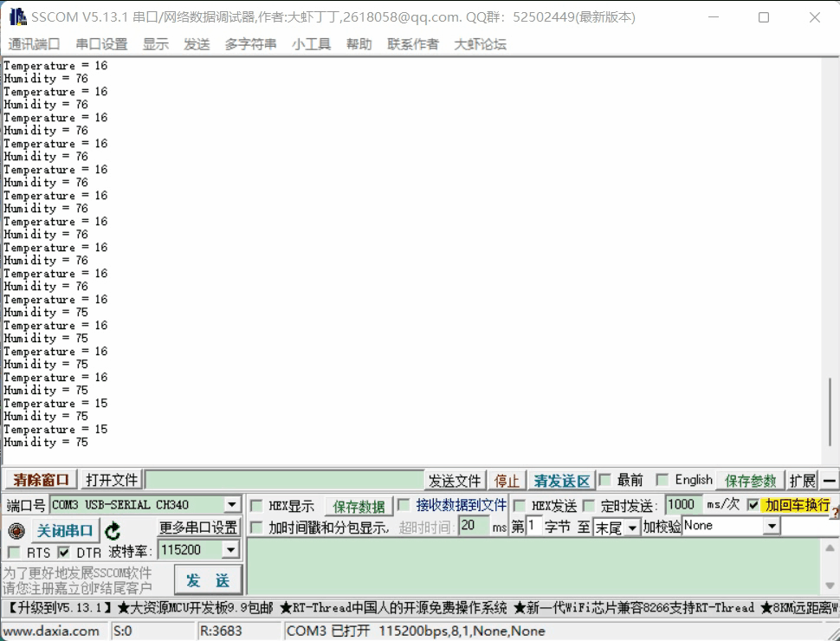Click the round port status indicator icon

click(15, 529)
